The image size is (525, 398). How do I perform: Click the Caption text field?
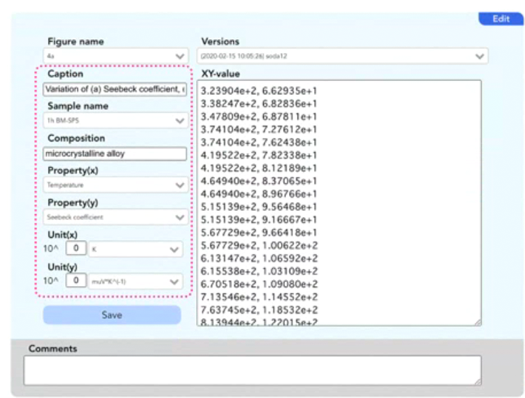coord(115,89)
